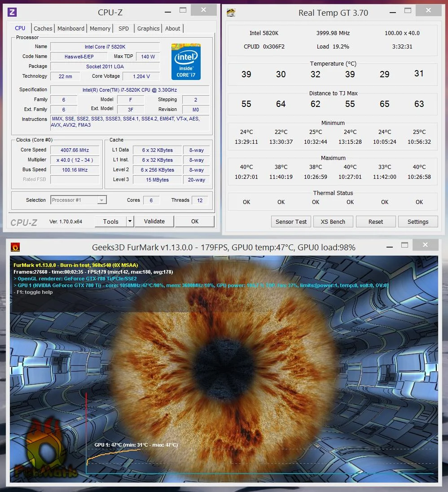Click the Distance to TJ Max value 65
This screenshot has height=492, width=448.
[385, 104]
